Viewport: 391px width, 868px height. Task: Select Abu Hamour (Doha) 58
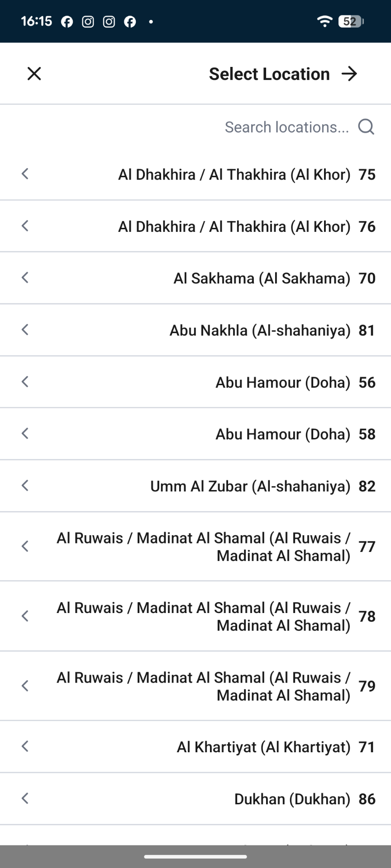(x=195, y=434)
